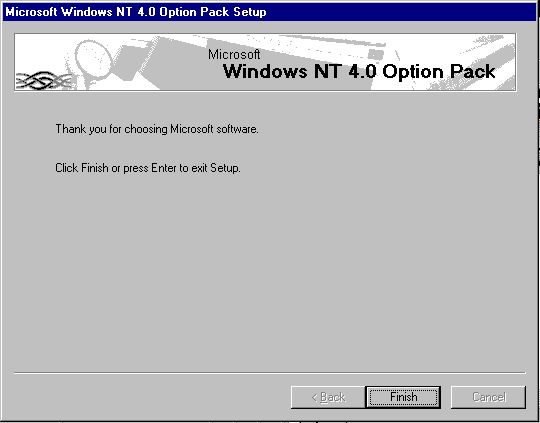Select the word 'Finish' in the instruction sentence
The width and height of the screenshot is (540, 423).
95,168
